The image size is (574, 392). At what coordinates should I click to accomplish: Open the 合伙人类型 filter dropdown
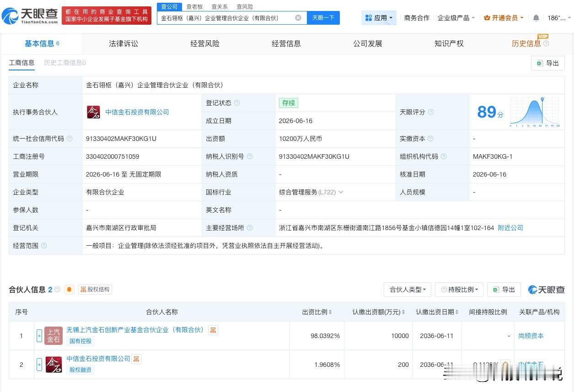point(408,290)
